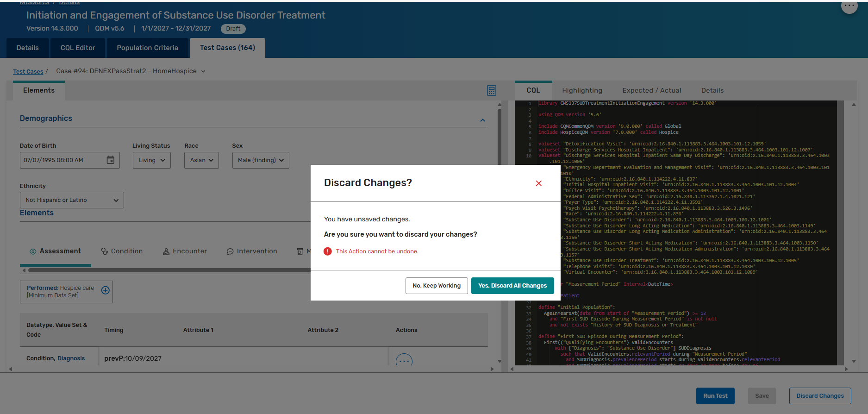Click the top-right more options ellipsis
Viewport: 868px width, 414px height.
[849, 6]
